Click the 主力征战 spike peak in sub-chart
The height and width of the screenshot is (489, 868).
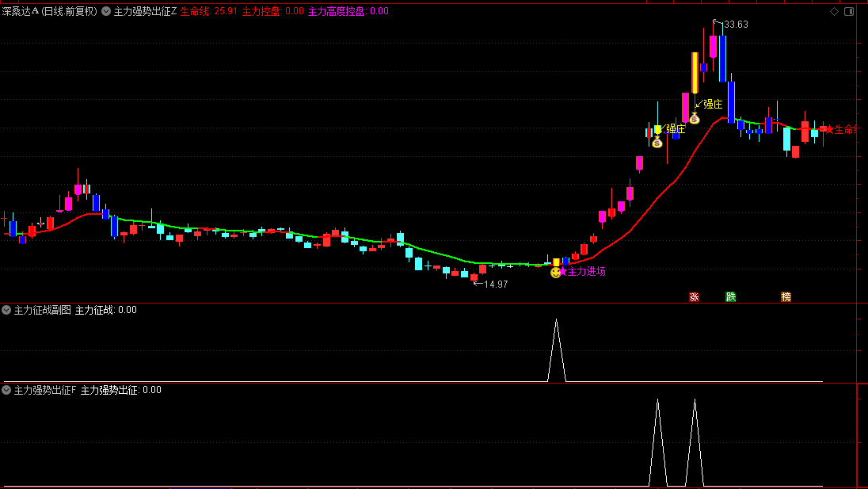click(556, 320)
